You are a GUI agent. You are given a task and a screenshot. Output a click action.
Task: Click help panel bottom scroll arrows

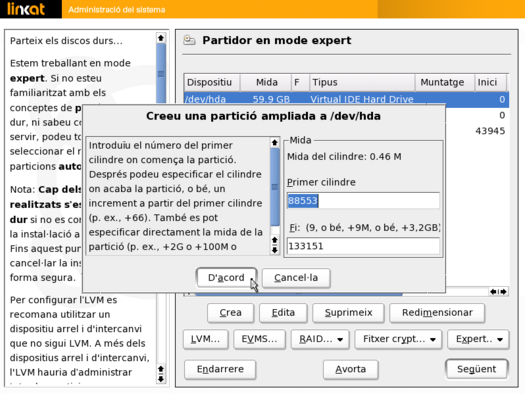tap(161, 374)
